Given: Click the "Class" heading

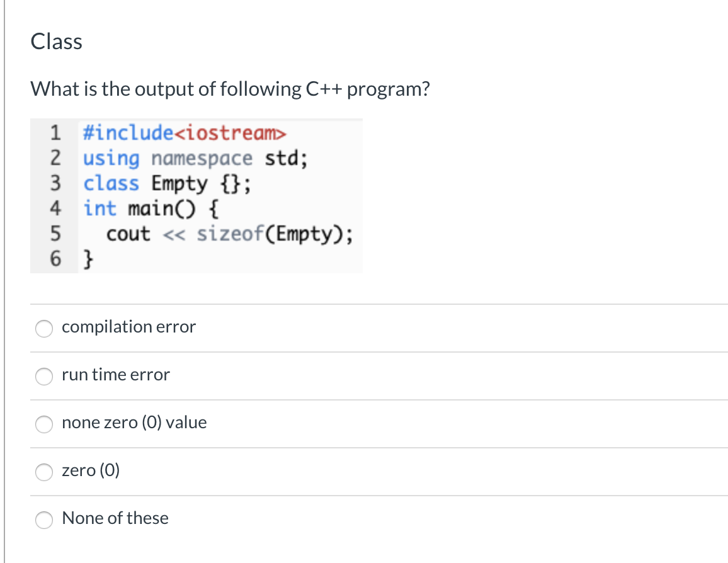Looking at the screenshot, I should 56,42.
